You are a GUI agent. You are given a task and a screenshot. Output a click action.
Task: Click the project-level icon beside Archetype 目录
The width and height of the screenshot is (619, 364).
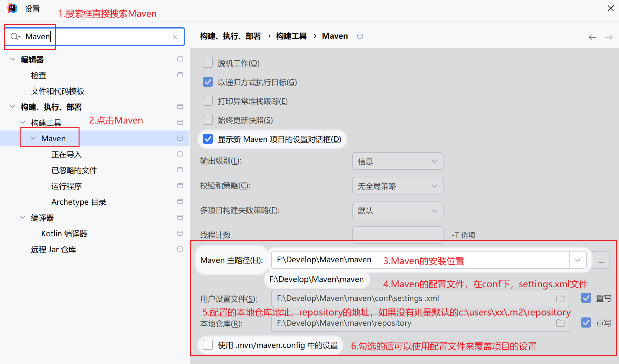coord(180,201)
